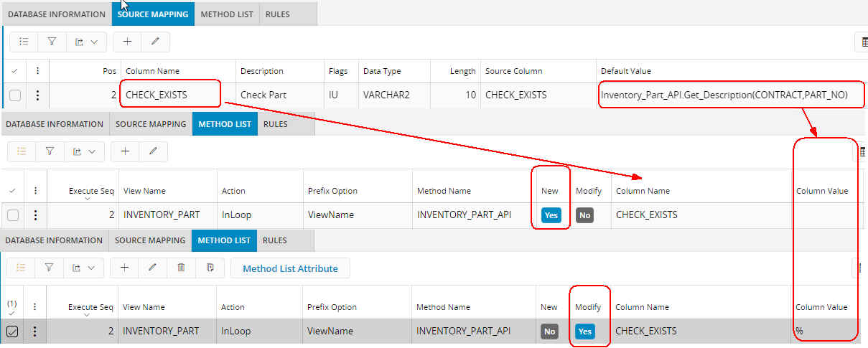Screen dimensions: 868x348
Task: Expand export dropdown beside Method List Attribute button
Action: [84, 268]
